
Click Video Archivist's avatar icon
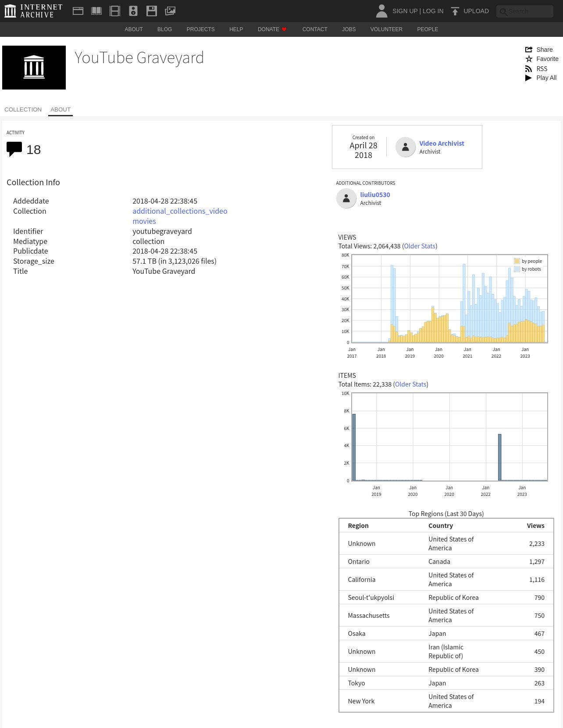[406, 147]
